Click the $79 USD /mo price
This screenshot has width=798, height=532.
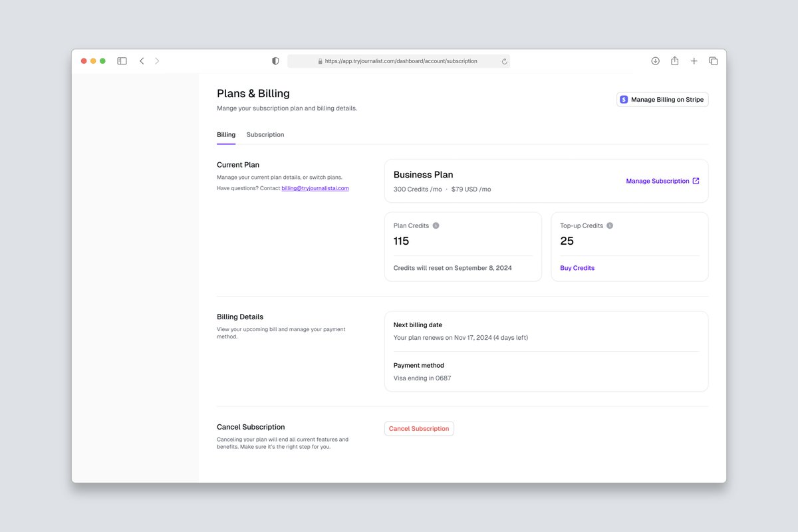click(x=471, y=190)
